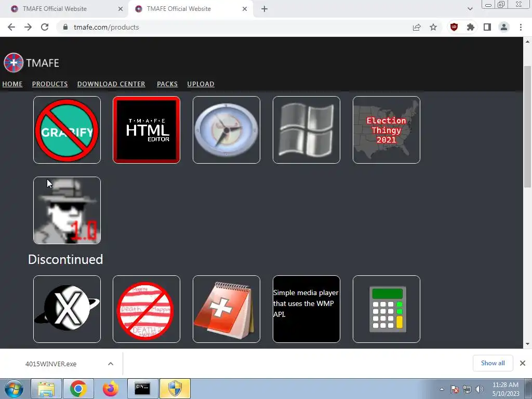Expand the tab search dropdown
Screen dimensions: 532x399
pos(470,9)
